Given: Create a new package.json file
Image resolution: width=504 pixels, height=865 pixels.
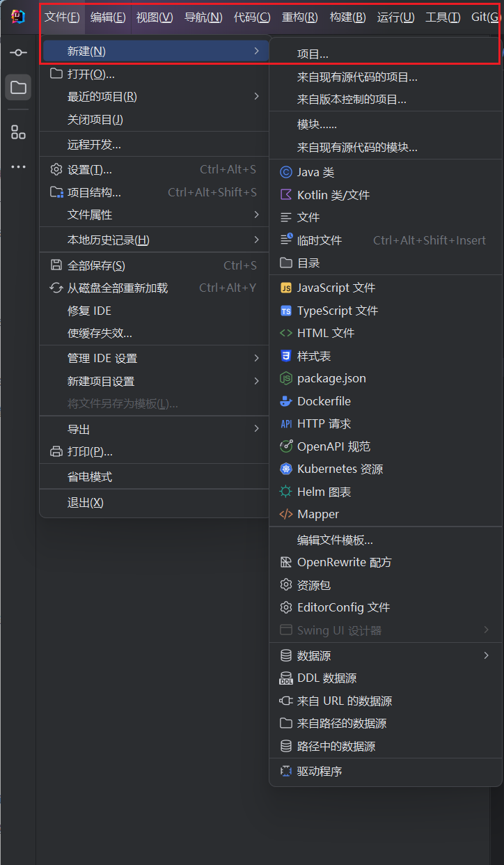Looking at the screenshot, I should 331,378.
